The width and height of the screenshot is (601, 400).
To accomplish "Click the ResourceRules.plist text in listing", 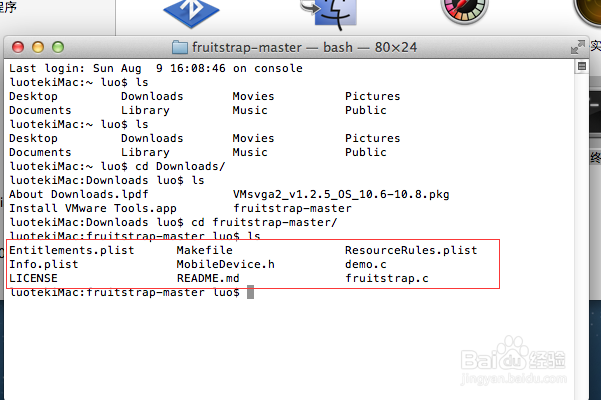I will 411,250.
